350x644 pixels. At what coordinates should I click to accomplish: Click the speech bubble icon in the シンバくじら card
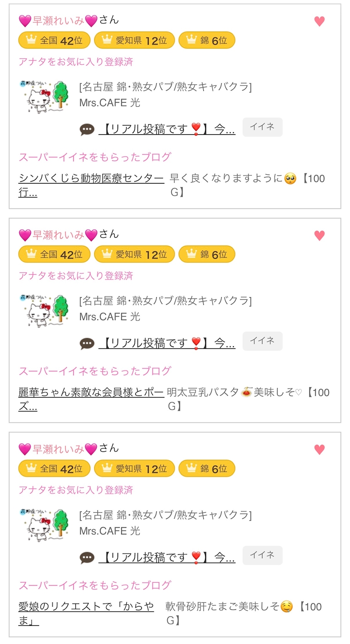point(87,130)
